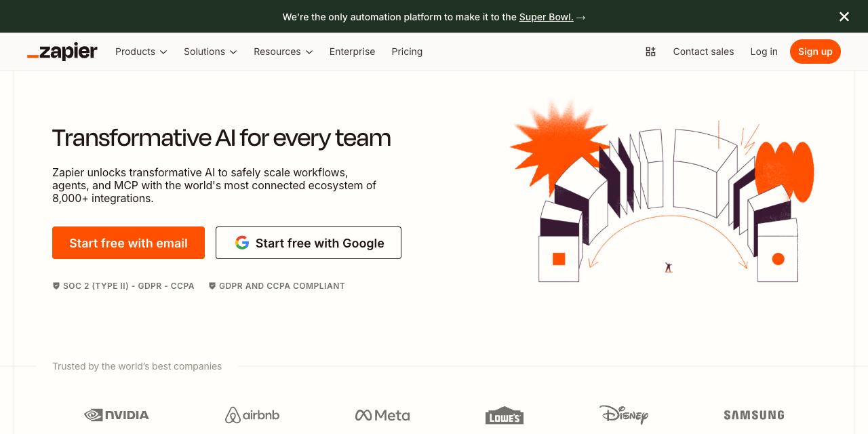This screenshot has width=868, height=434.
Task: Click the Airbnb logo
Action: pyautogui.click(x=252, y=415)
